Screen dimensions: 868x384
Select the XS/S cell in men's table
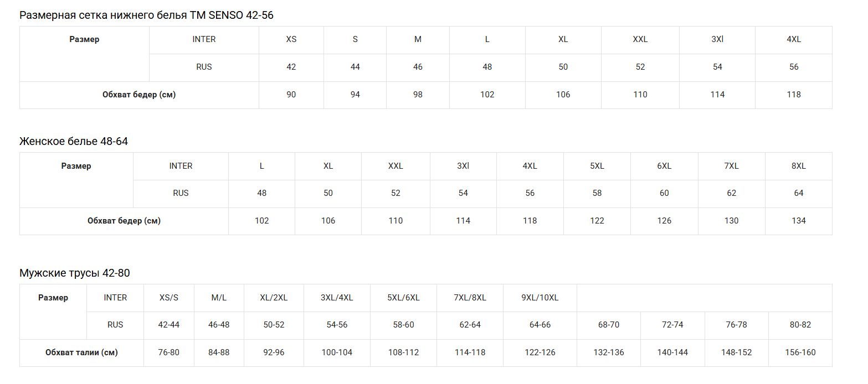coord(169,298)
